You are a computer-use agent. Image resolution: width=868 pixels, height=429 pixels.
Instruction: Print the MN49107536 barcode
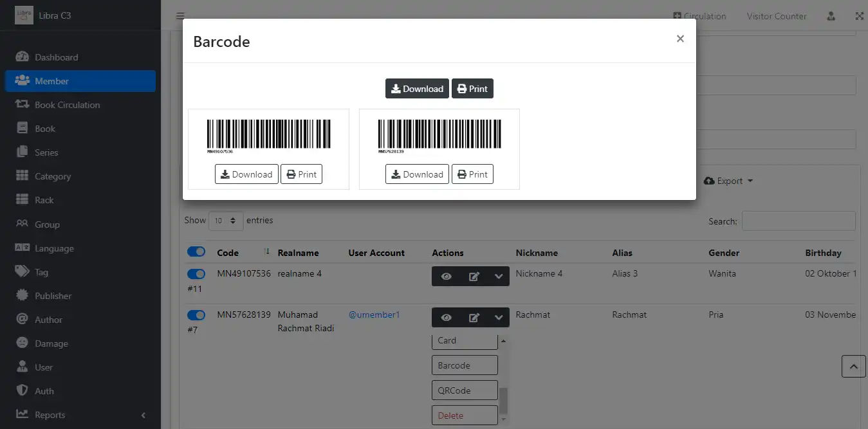(x=301, y=174)
